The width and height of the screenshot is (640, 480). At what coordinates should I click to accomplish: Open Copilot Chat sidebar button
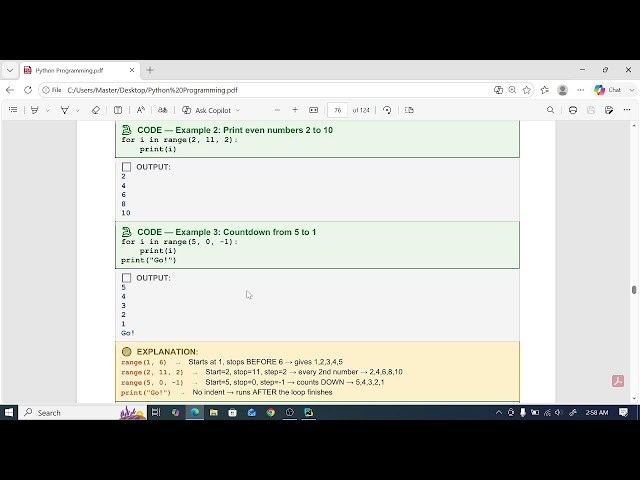(x=607, y=90)
